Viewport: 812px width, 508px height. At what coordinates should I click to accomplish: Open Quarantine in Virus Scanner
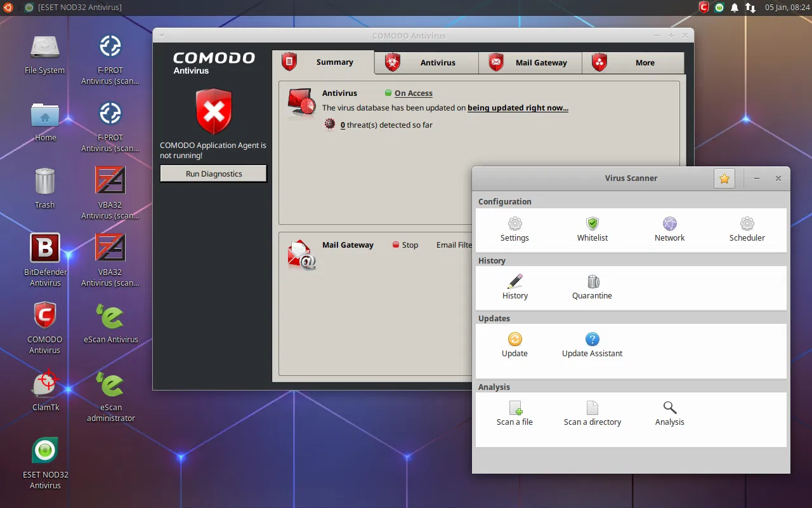(592, 288)
